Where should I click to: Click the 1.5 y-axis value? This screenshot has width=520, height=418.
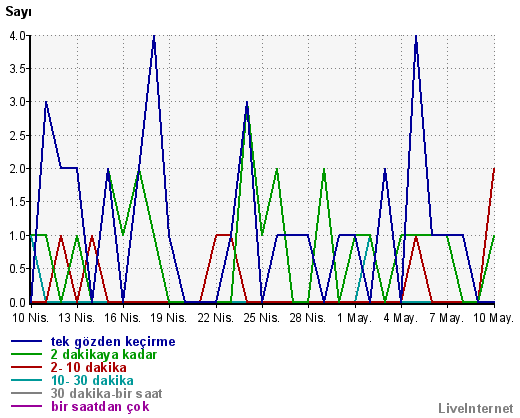[x=18, y=202]
